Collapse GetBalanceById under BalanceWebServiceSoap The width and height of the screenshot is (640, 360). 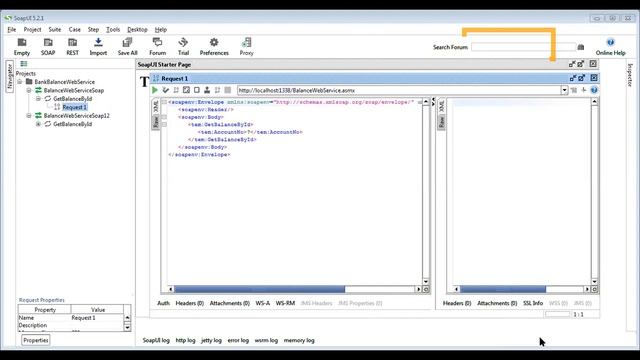click(x=38, y=99)
